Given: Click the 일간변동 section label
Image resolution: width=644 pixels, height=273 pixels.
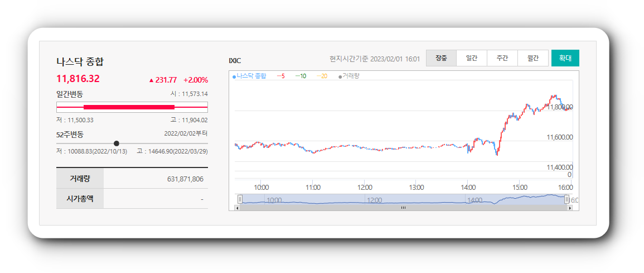Looking at the screenshot, I should 69,94.
